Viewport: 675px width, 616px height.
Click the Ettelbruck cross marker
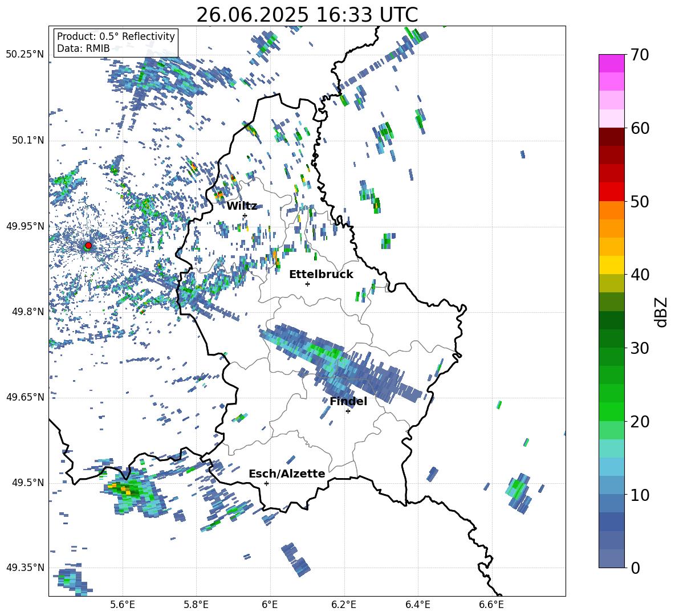pos(307,284)
